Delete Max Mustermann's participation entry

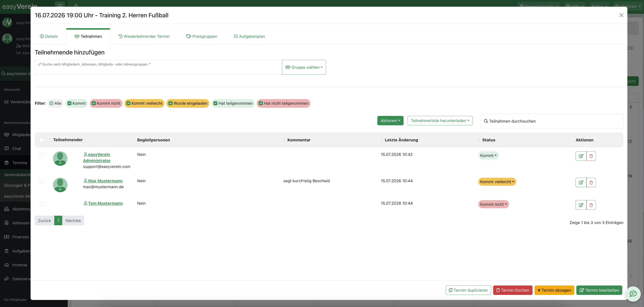click(591, 182)
